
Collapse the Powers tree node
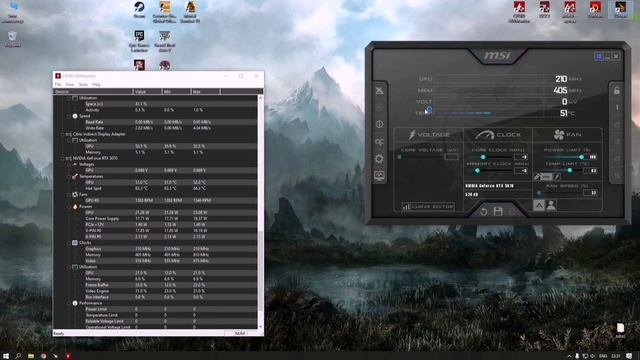click(x=69, y=207)
